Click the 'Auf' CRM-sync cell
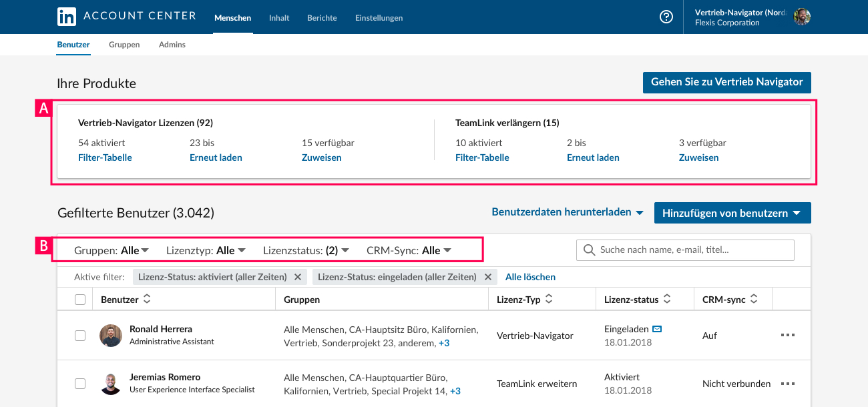Viewport: 868px width, 407px height. 710,336
